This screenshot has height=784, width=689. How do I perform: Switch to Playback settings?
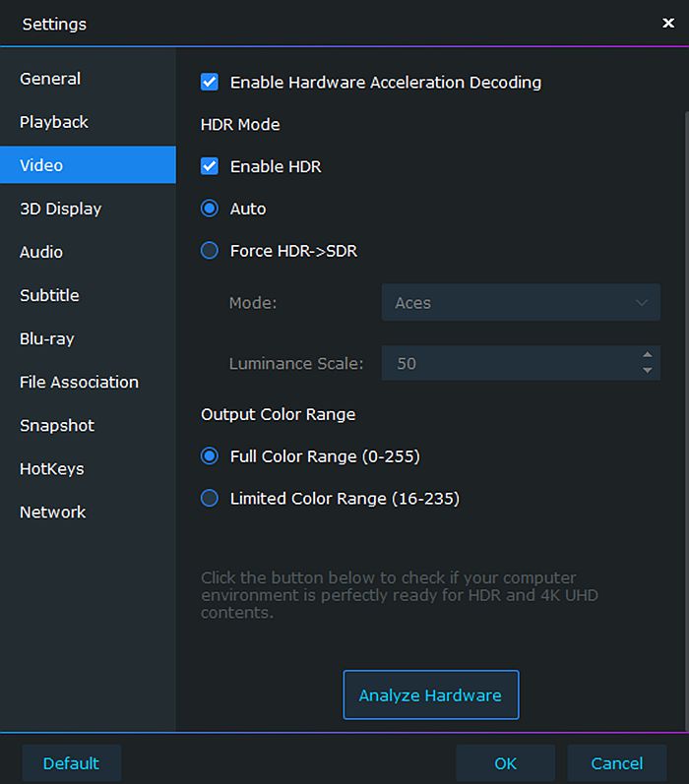(x=54, y=122)
